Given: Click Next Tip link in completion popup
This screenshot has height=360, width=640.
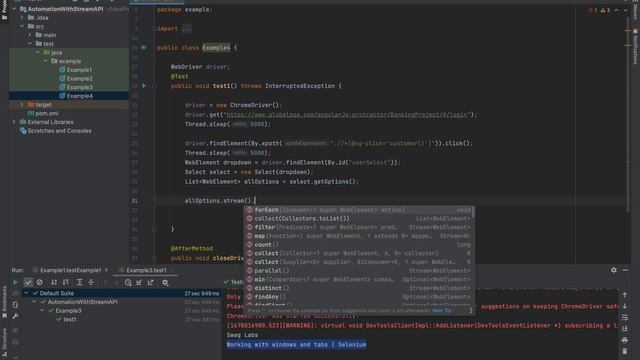Looking at the screenshot, I should click(x=442, y=311).
